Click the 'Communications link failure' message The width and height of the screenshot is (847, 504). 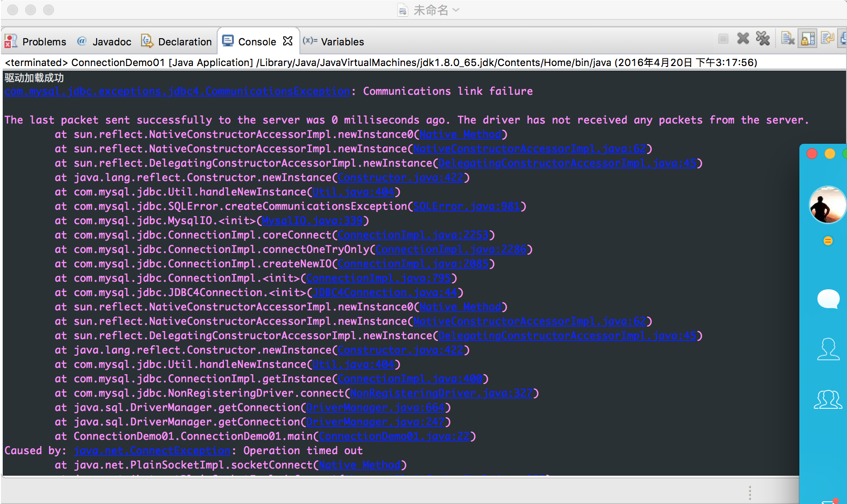point(448,92)
